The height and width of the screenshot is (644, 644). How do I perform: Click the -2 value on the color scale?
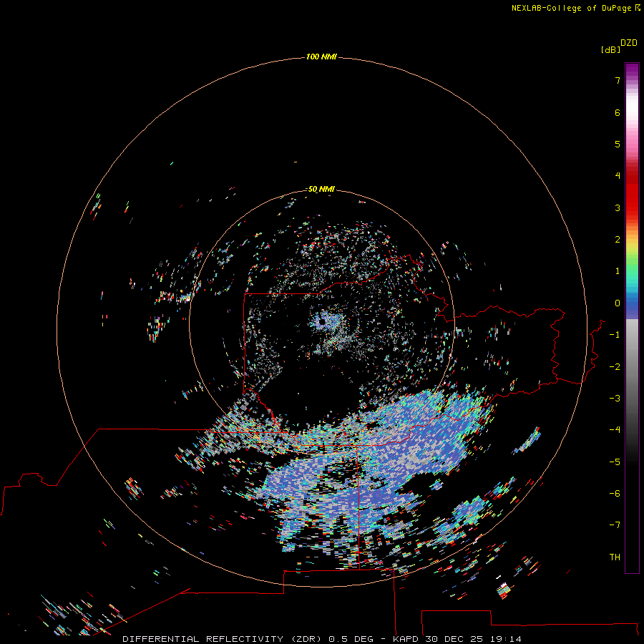615,367
